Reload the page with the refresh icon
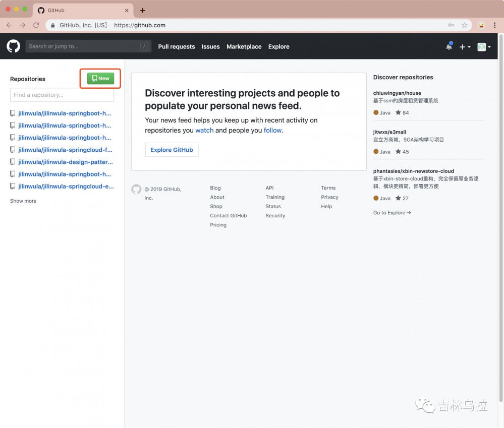The width and height of the screenshot is (504, 428). click(x=36, y=25)
